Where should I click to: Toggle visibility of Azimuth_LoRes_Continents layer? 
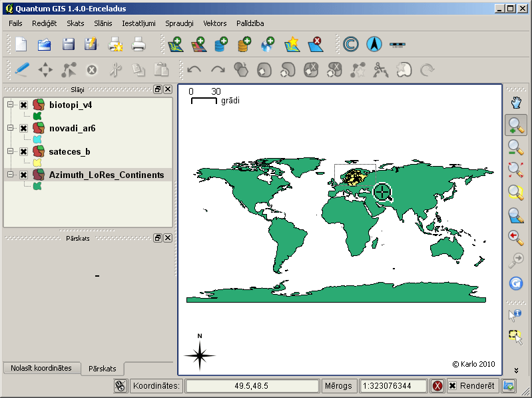23,175
